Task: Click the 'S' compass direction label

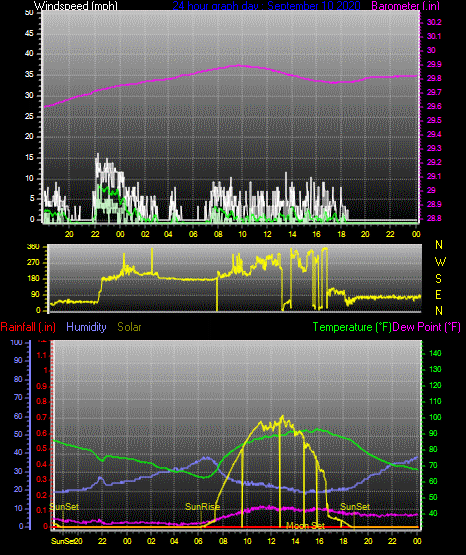Action: pyautogui.click(x=438, y=279)
